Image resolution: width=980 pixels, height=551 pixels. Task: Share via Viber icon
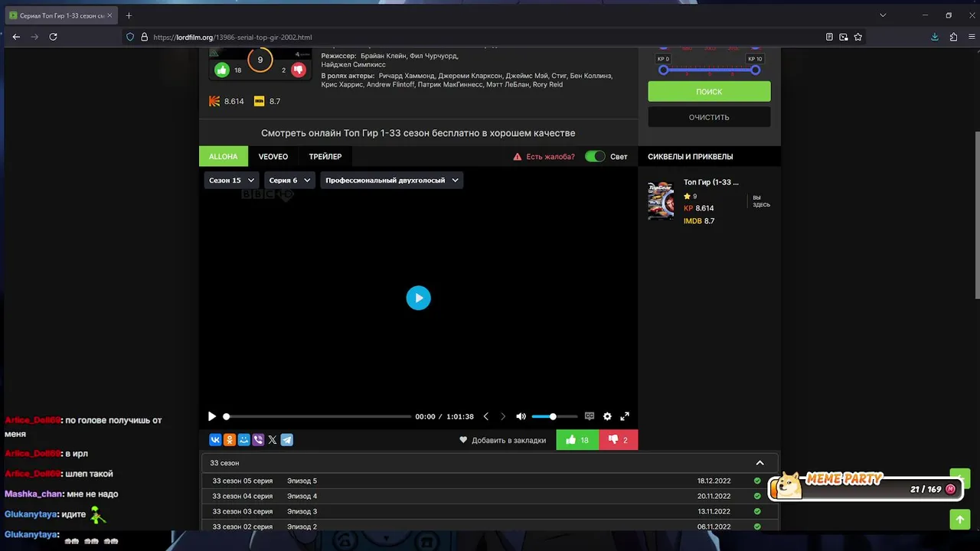click(258, 440)
